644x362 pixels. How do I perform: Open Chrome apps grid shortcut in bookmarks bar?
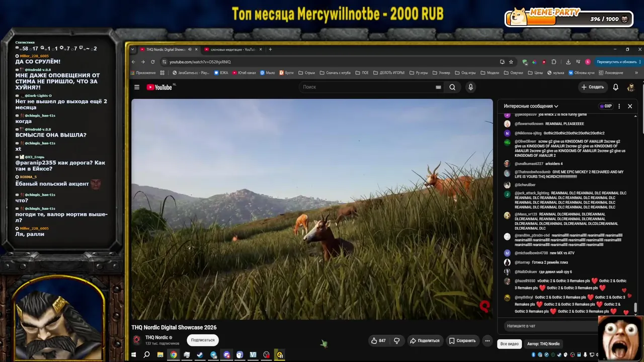click(162, 73)
